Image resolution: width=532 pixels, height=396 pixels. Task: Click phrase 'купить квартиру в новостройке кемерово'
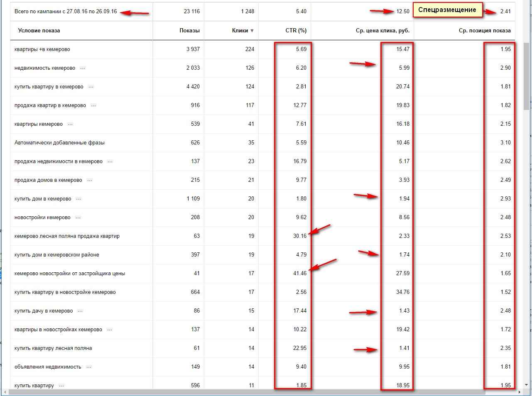pyautogui.click(x=65, y=292)
